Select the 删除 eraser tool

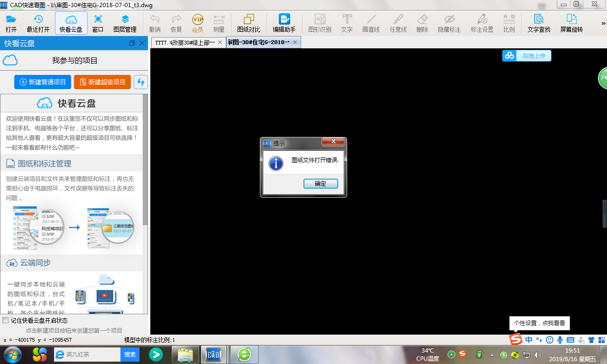click(422, 23)
